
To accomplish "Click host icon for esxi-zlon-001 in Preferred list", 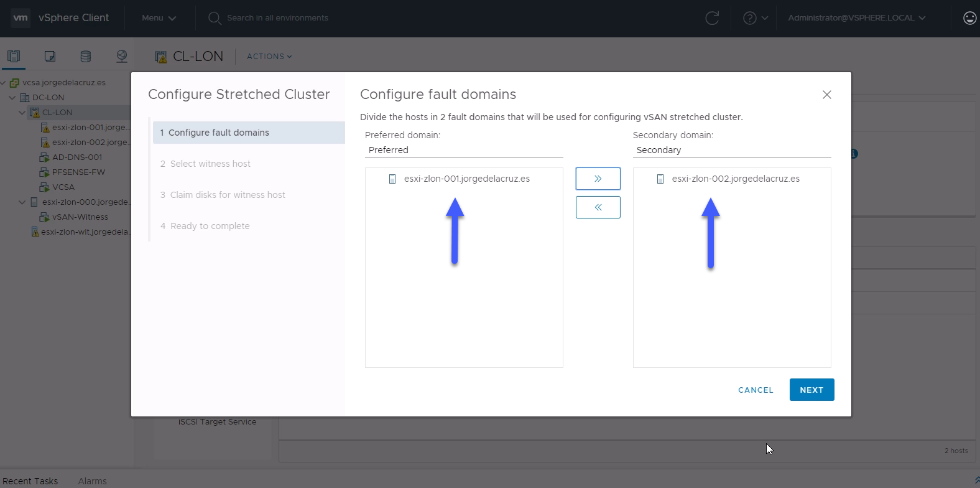I will tap(392, 179).
